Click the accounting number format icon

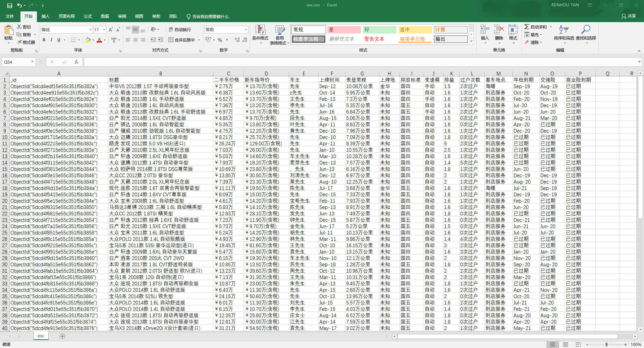point(208,40)
